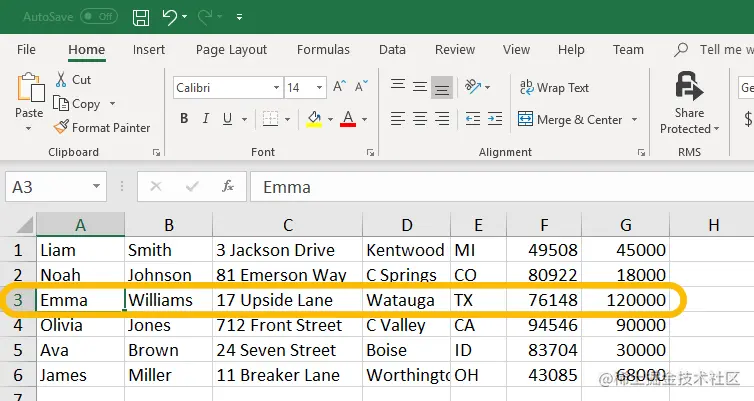This screenshot has width=754, height=401.
Task: Open the File menu tab
Action: pyautogui.click(x=26, y=50)
